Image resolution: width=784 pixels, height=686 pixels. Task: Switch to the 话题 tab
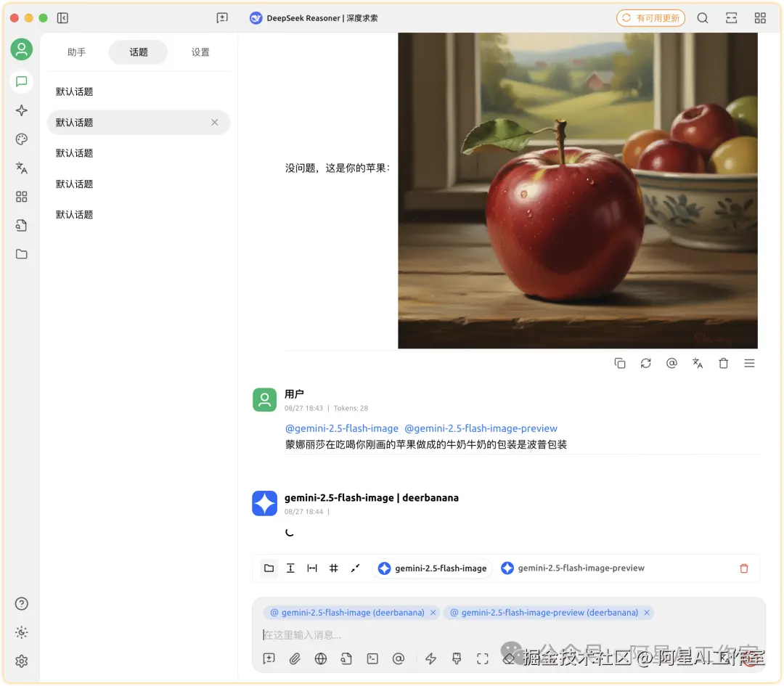(138, 52)
